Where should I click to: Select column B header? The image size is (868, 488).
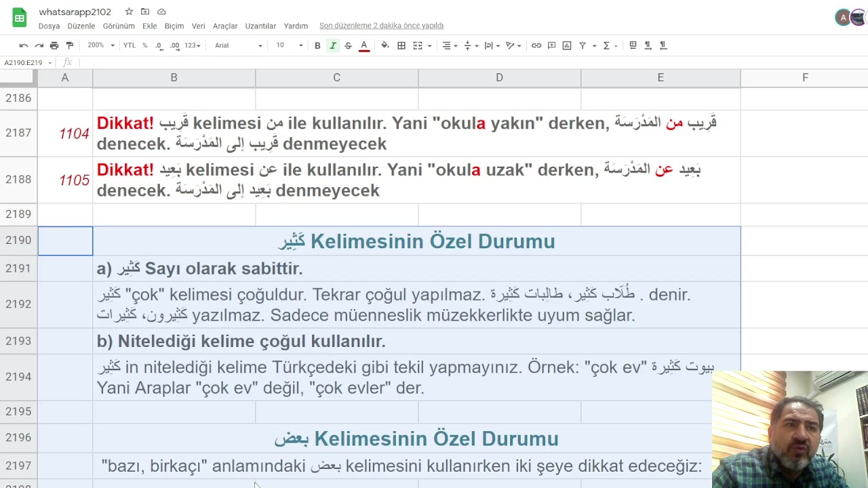tap(174, 78)
